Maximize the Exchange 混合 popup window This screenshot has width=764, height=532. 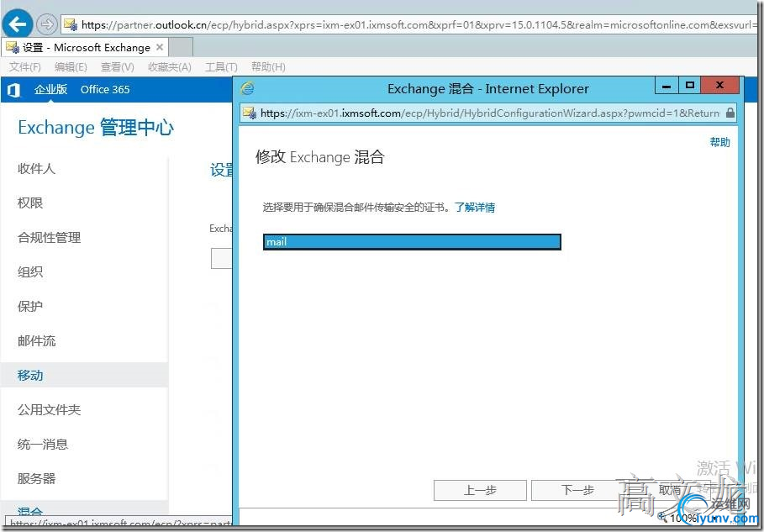pos(689,87)
